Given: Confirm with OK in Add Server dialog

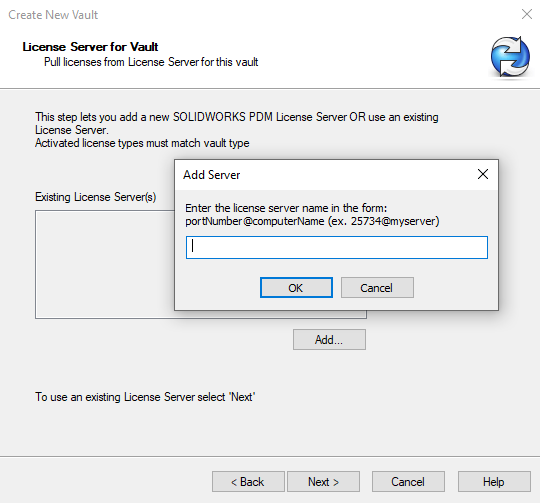Looking at the screenshot, I should 296,287.
